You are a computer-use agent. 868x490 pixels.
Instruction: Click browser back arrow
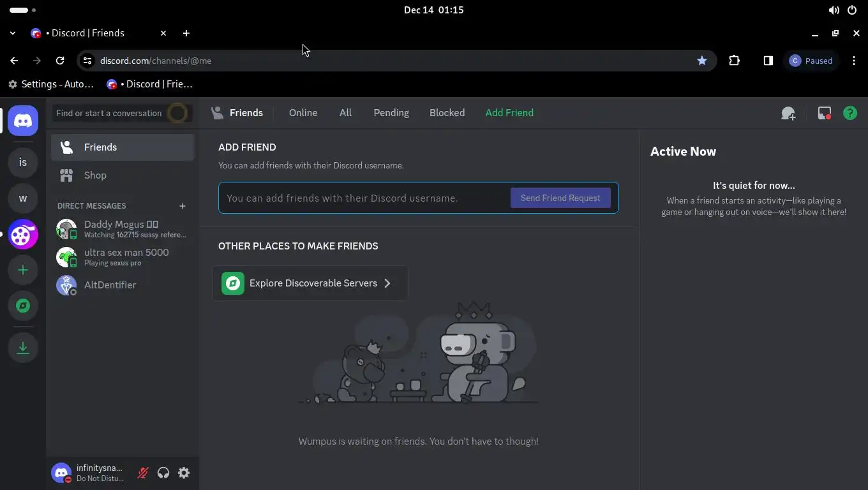[x=14, y=61]
